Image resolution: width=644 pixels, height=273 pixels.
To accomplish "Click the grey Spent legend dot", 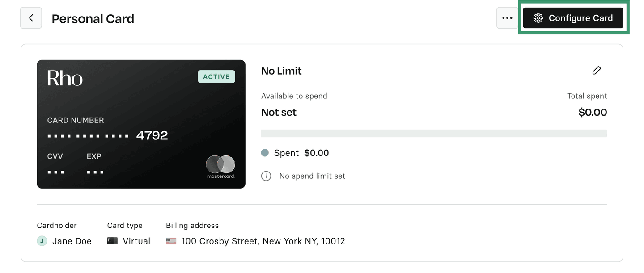I will pyautogui.click(x=265, y=153).
